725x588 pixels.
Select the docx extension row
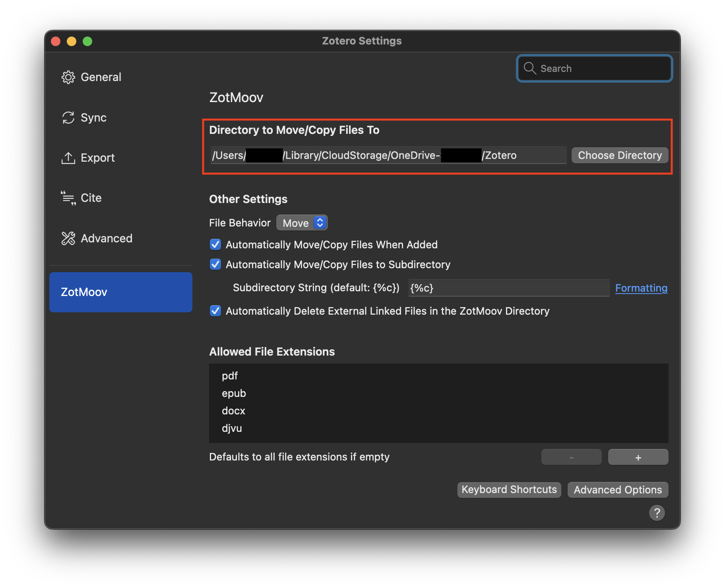[438, 411]
